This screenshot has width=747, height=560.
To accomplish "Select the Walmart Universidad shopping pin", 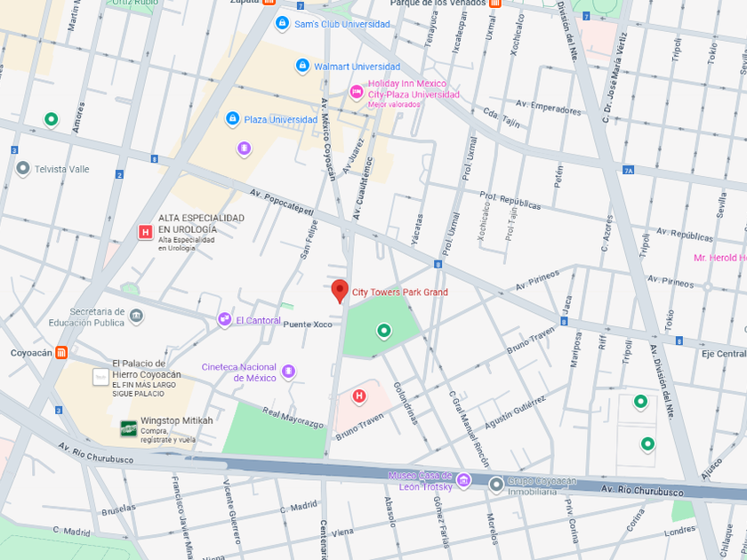I will tap(302, 66).
